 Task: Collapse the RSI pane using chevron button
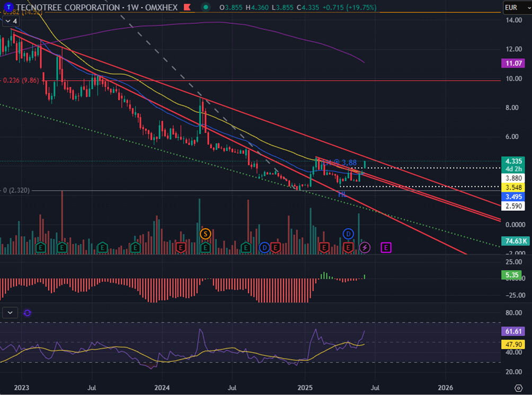pos(11,313)
